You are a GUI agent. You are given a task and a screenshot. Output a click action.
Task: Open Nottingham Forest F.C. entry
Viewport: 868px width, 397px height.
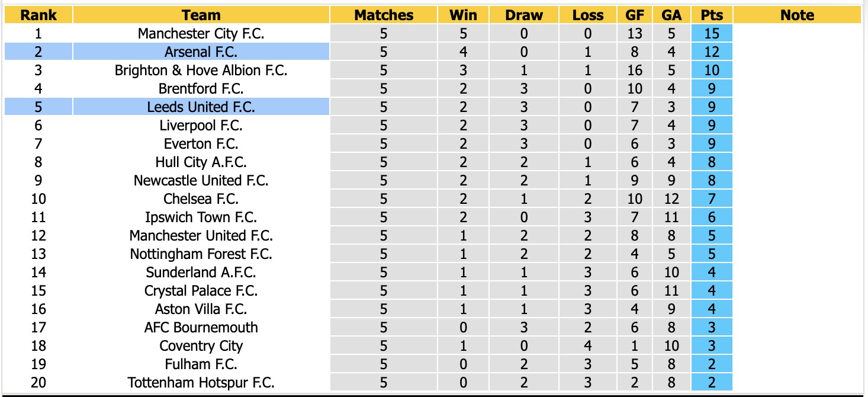[201, 254]
